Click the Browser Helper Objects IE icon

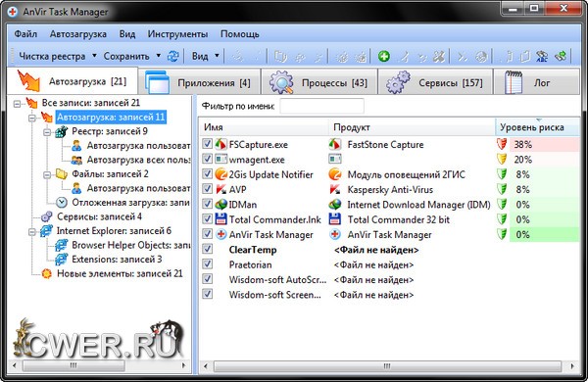click(62, 245)
